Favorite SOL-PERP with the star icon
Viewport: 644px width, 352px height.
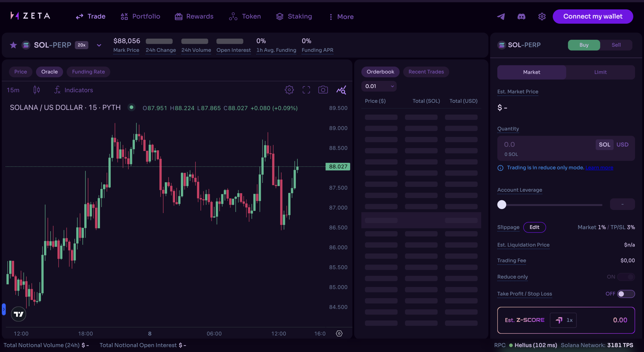pos(13,45)
